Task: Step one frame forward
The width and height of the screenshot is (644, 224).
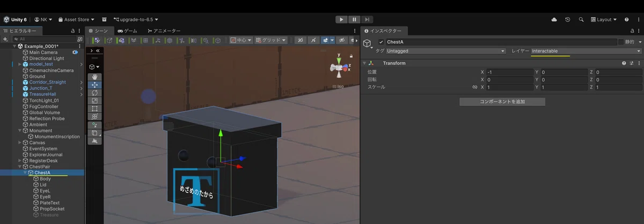Action: click(x=367, y=19)
